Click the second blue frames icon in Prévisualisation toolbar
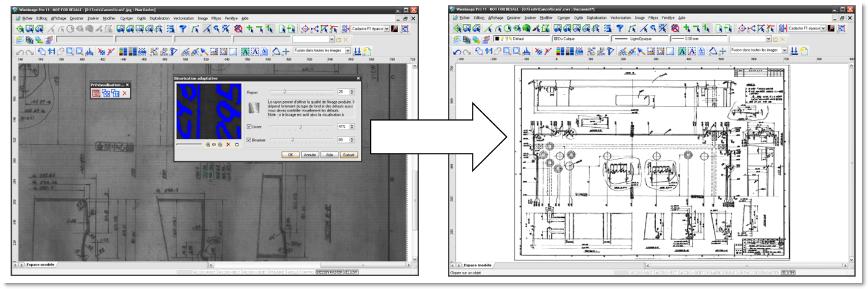This screenshot has width=868, height=289. click(x=115, y=93)
